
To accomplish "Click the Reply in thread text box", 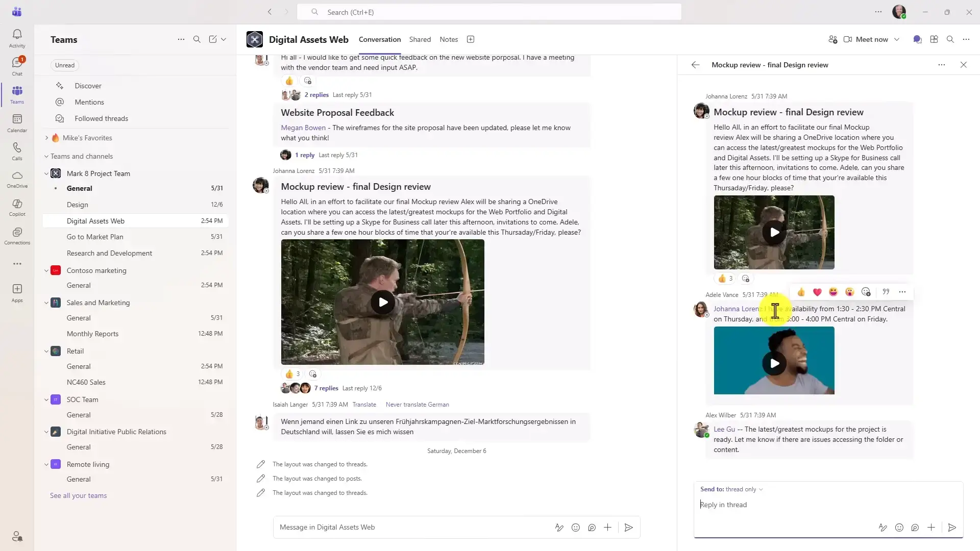I will point(828,505).
